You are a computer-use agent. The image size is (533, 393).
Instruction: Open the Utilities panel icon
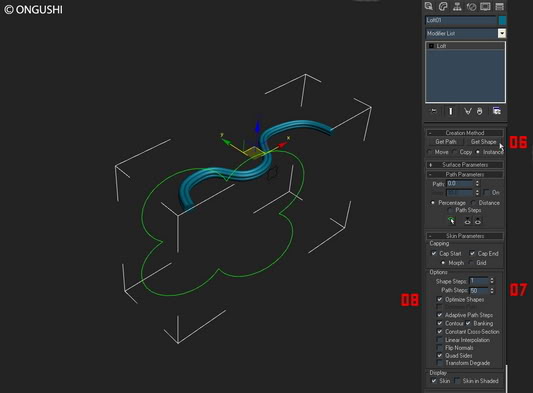click(499, 6)
